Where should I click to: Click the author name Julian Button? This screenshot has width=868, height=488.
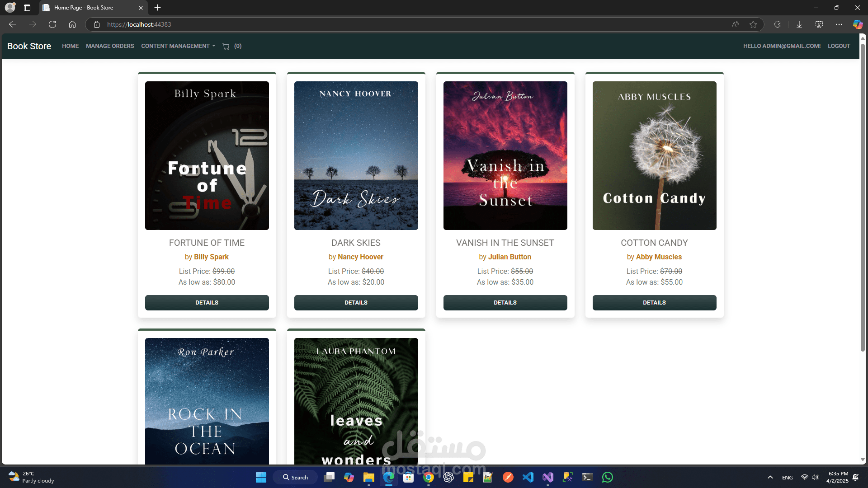coord(509,257)
